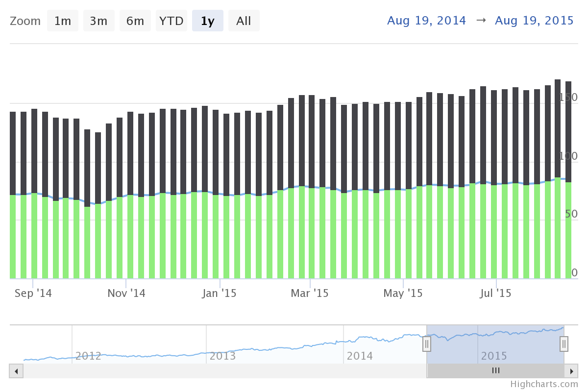Grab the navigator left range handle
This screenshot has width=588, height=392.
point(427,344)
